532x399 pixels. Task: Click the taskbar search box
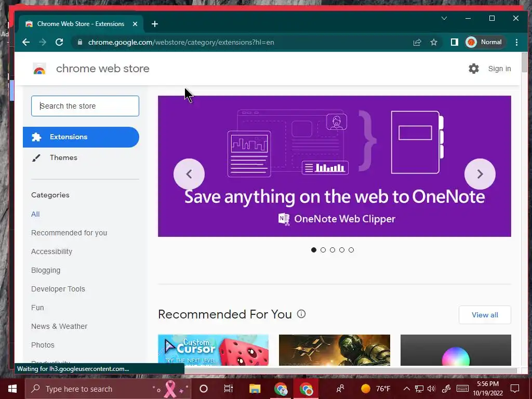[x=108, y=389]
